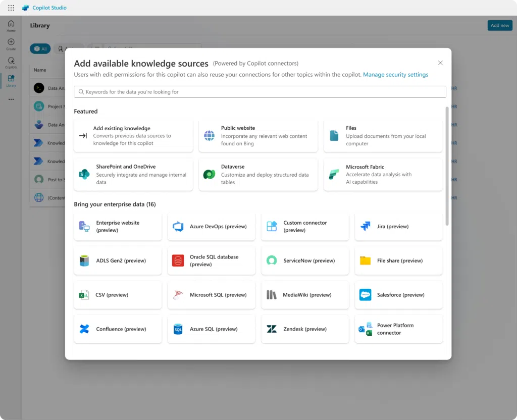The image size is (517, 420).
Task: Open the Microsoft 365 app launcher
Action: 11,7
